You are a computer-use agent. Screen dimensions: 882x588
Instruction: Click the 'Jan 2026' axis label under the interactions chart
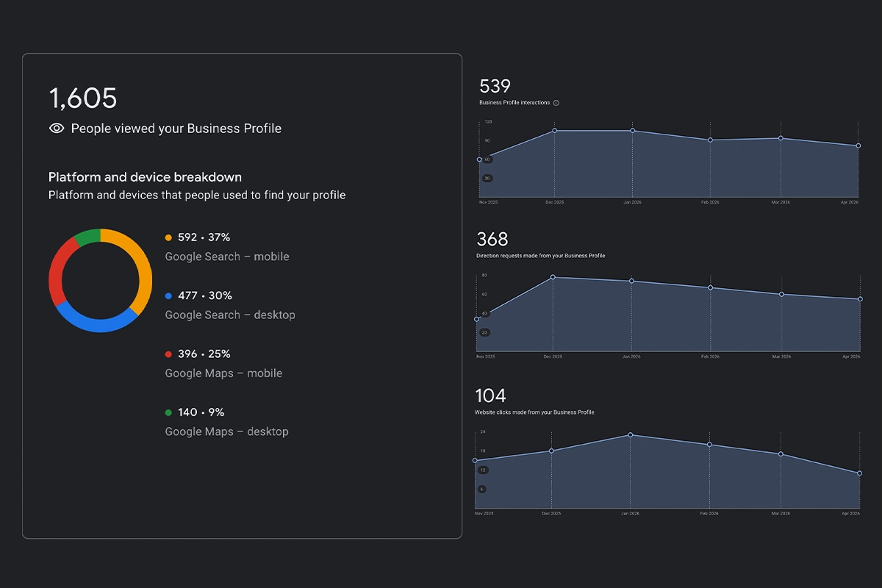click(632, 202)
